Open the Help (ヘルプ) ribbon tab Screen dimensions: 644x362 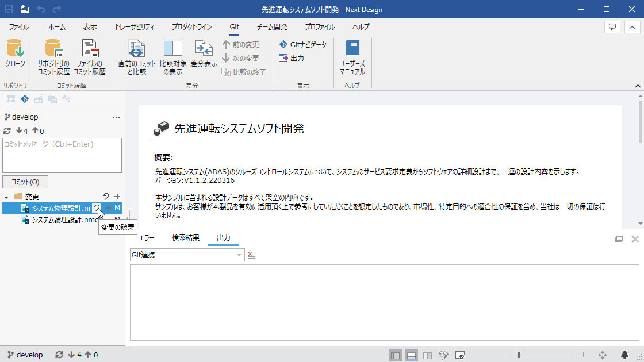tap(361, 27)
